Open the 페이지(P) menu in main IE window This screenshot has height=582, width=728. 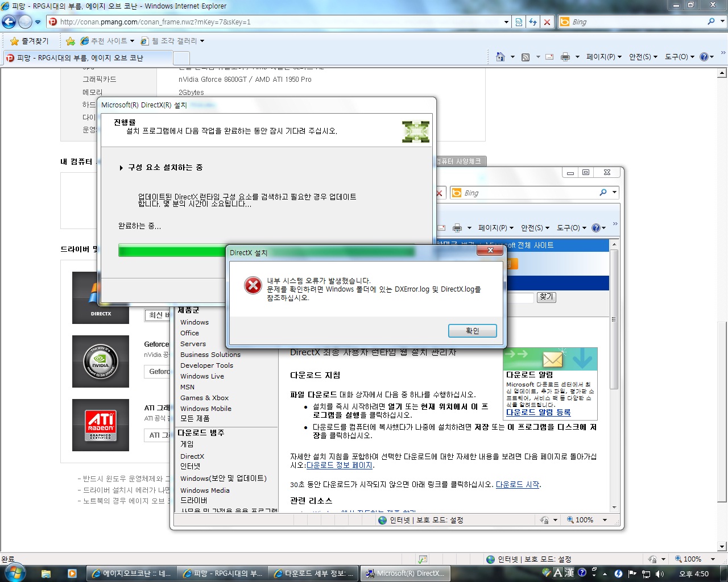tap(603, 57)
